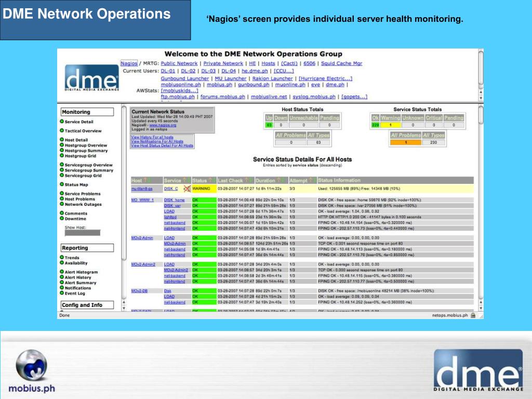Click the header frame scroll down arrow
Viewport: 532px width, 399px height.
[x=481, y=98]
